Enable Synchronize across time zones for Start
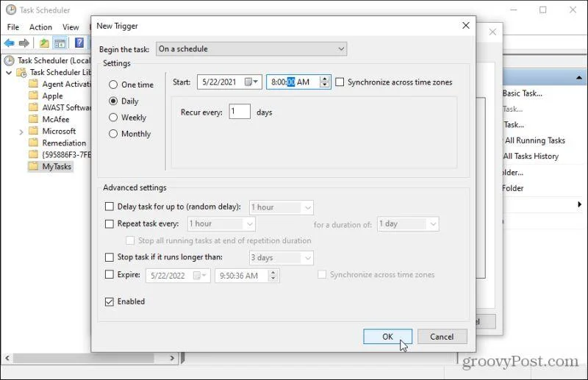The height and width of the screenshot is (380, 588). click(x=340, y=82)
